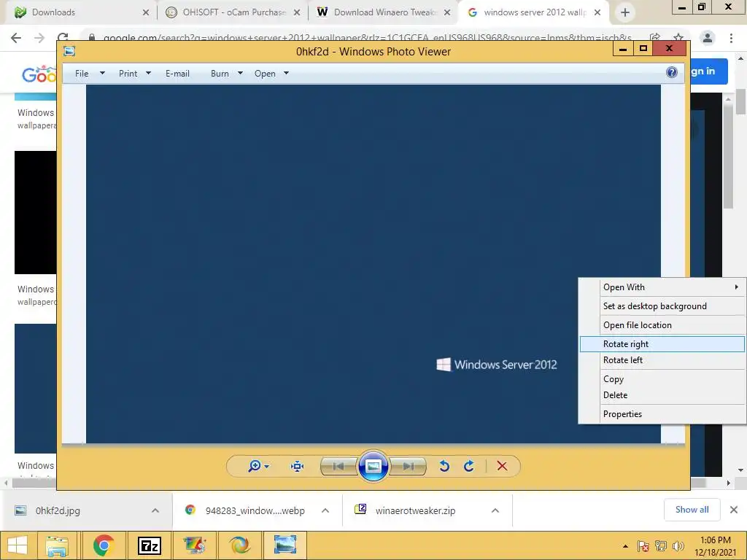Screen dimensions: 747x560
Task: Open a new Chrome tab
Action: click(x=625, y=13)
